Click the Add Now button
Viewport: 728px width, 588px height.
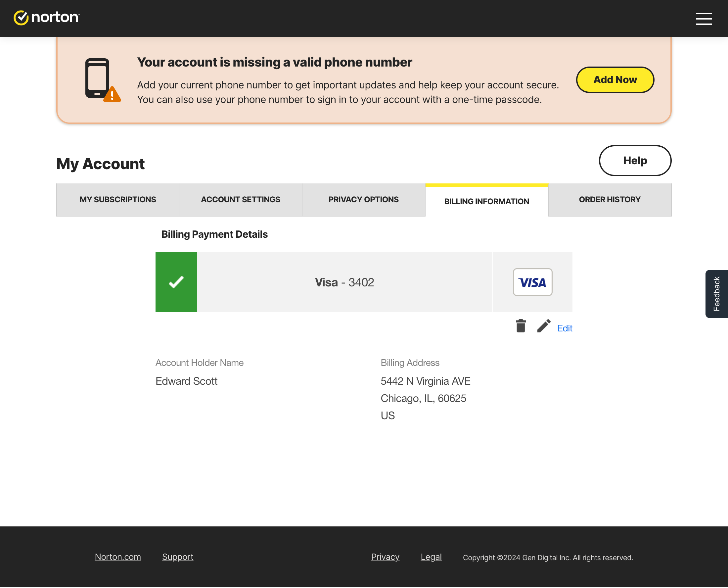(614, 79)
